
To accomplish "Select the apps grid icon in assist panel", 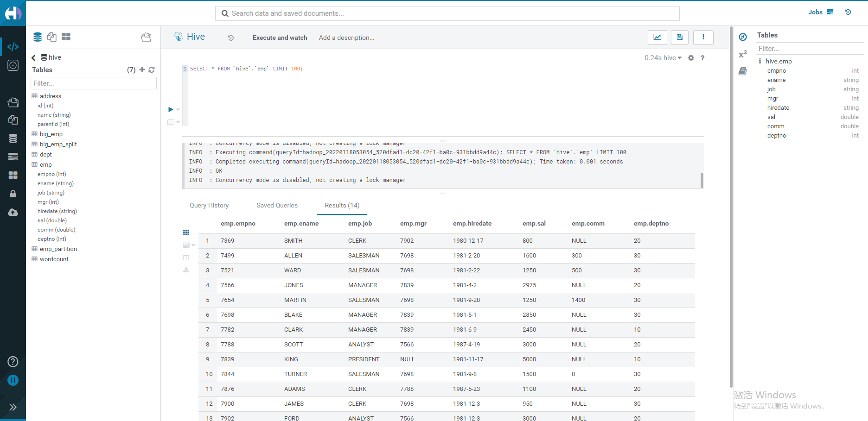I will (x=66, y=37).
